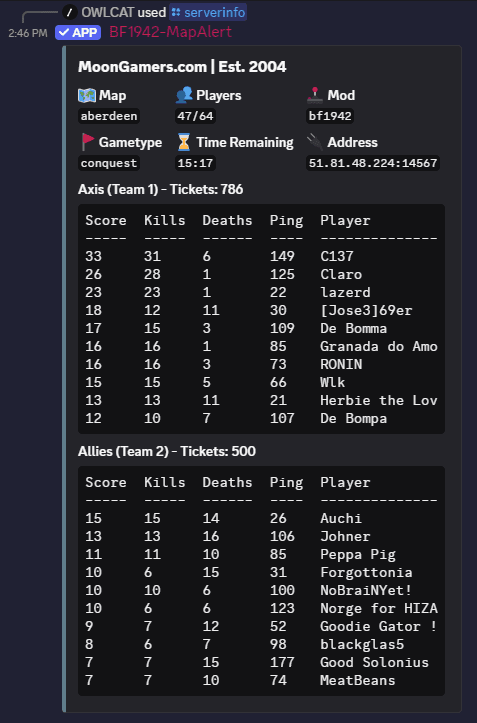The width and height of the screenshot is (477, 723).
Task: Click player Norge for HIZA
Action: pyautogui.click(x=379, y=609)
